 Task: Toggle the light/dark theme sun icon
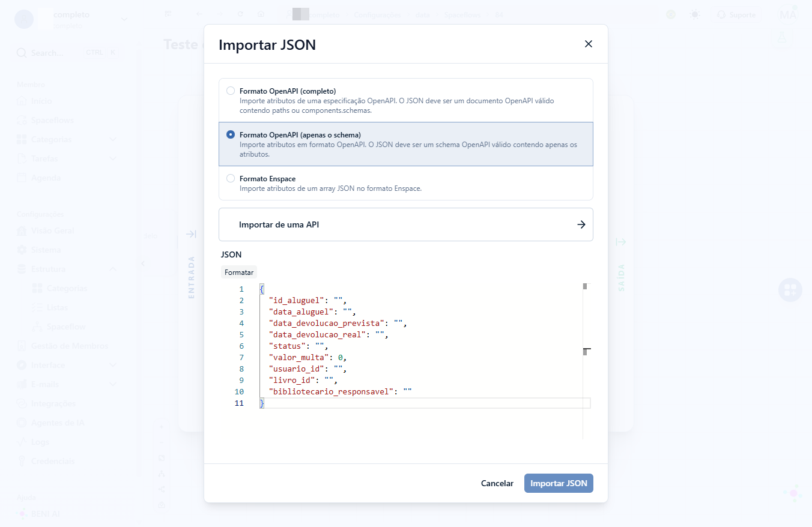pos(695,14)
